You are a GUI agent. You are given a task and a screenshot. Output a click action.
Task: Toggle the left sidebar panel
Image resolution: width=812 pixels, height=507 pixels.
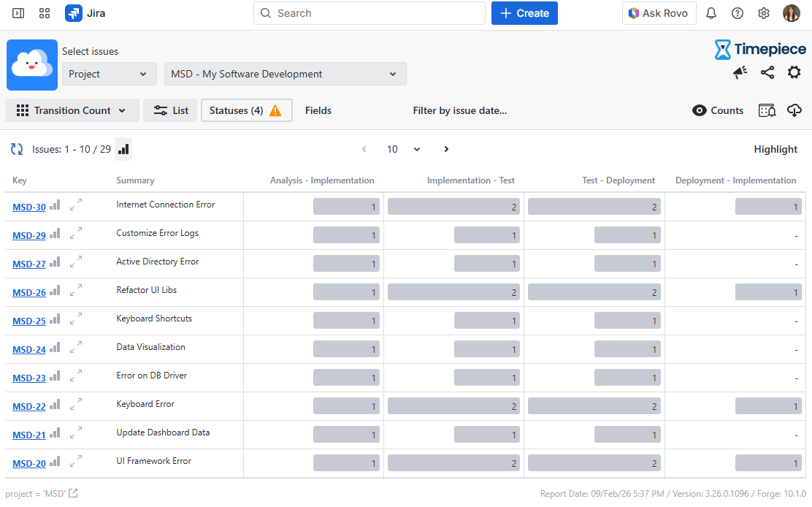[18, 13]
